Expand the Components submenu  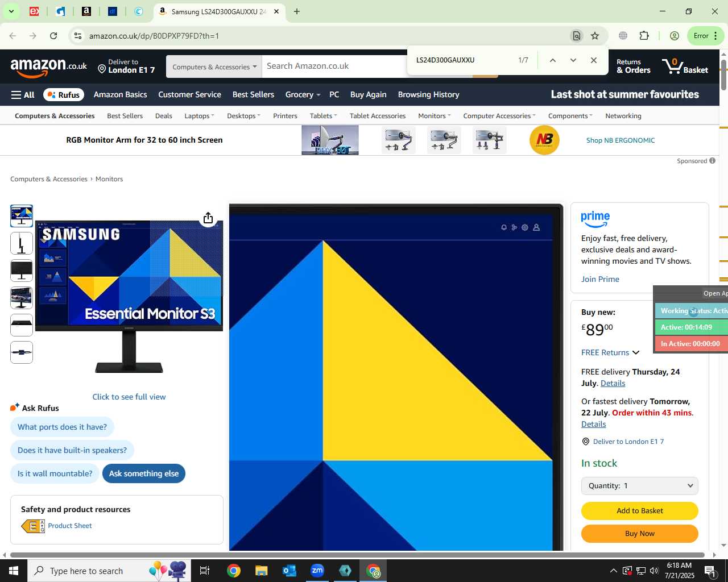pyautogui.click(x=570, y=116)
